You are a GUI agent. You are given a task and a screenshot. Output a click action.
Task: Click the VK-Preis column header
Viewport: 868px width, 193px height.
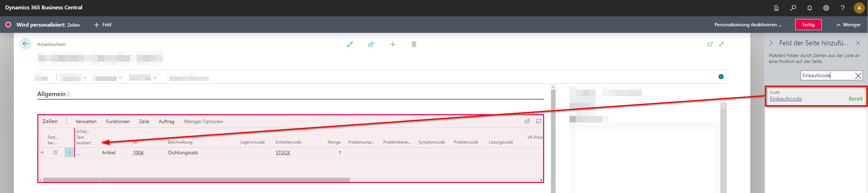535,137
